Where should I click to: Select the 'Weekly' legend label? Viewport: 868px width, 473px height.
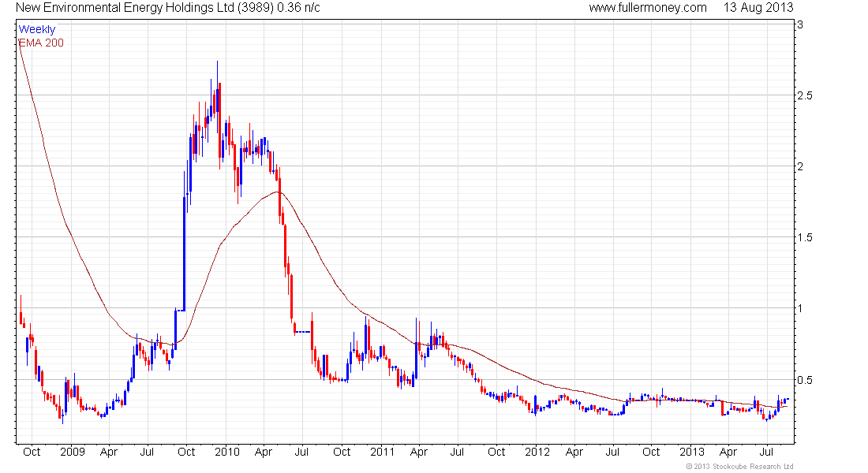37,29
